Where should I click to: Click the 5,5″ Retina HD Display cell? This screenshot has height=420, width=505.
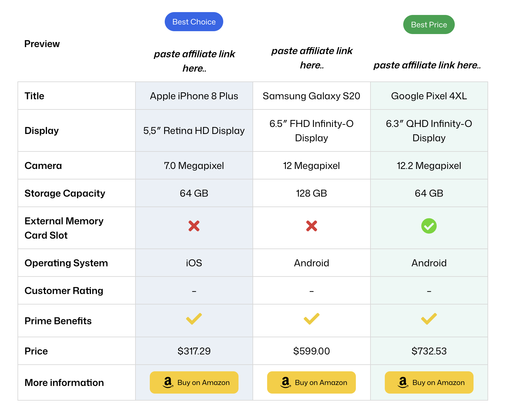(x=194, y=131)
